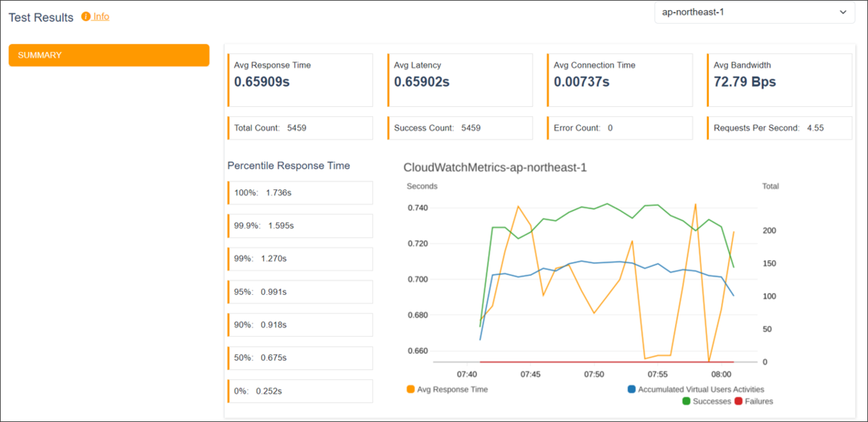
Task: Click the dropdown chevron arrow
Action: click(843, 12)
